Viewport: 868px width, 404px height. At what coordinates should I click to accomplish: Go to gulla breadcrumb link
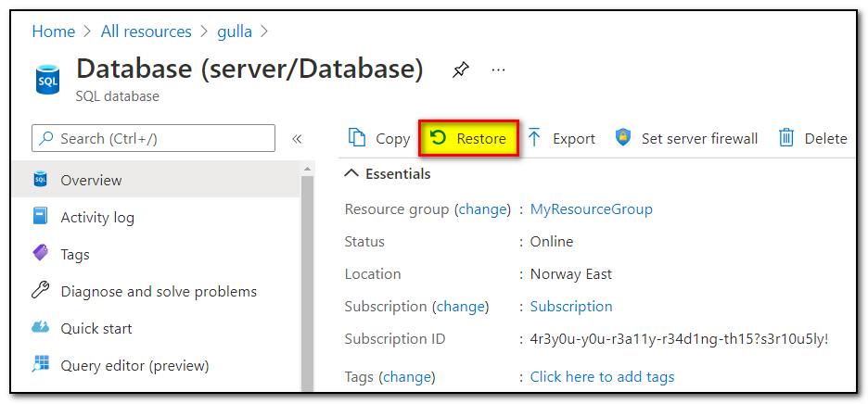coord(235,32)
